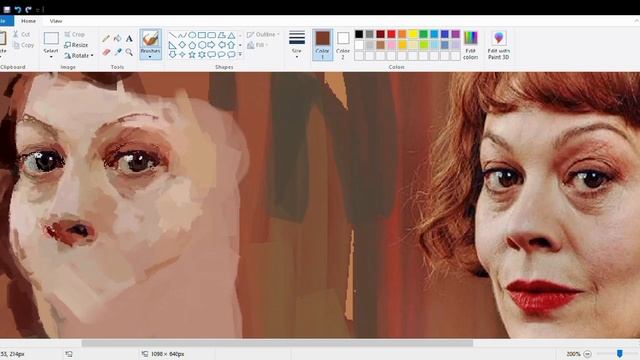Pick the Right arrow shape
Image resolution: width=640 pixels, height=360 pixels.
click(x=211, y=45)
